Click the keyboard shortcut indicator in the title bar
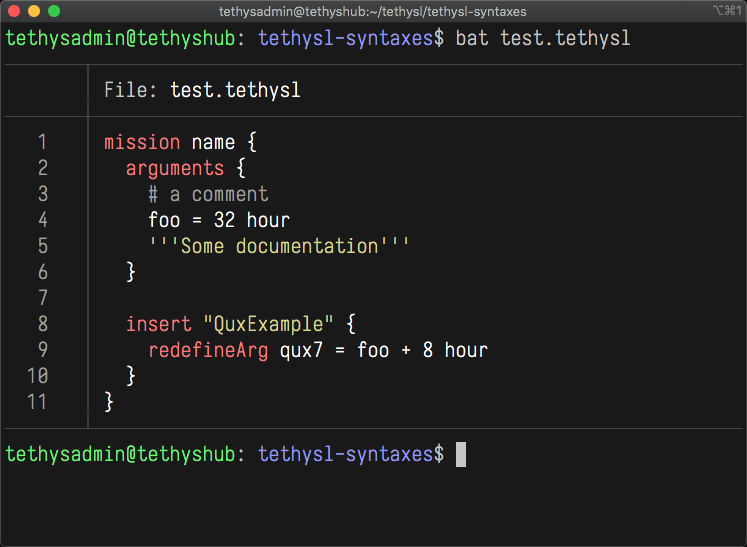The width and height of the screenshot is (747, 547). [724, 11]
